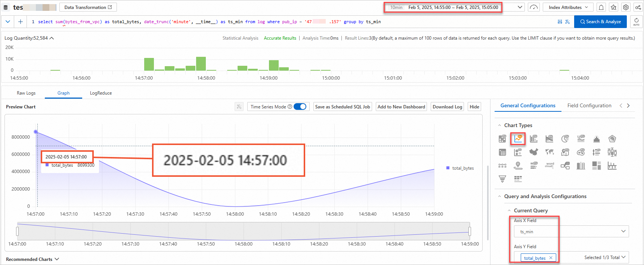Select the Pro table chart type

[x=502, y=139]
